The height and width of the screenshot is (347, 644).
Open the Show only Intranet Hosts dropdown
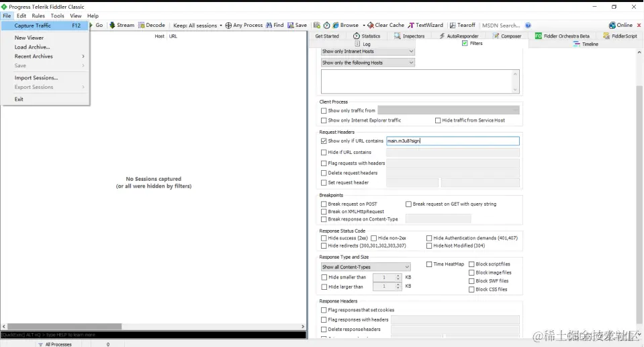pyautogui.click(x=367, y=51)
